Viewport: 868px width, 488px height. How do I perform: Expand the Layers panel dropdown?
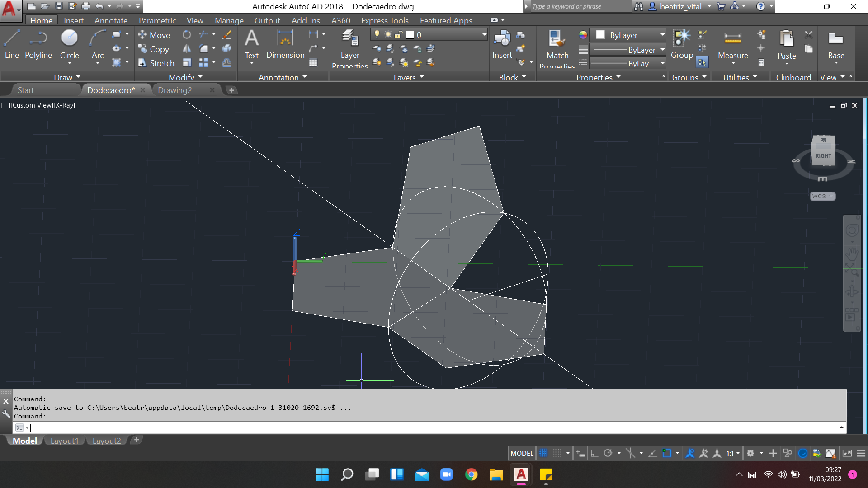coord(409,77)
